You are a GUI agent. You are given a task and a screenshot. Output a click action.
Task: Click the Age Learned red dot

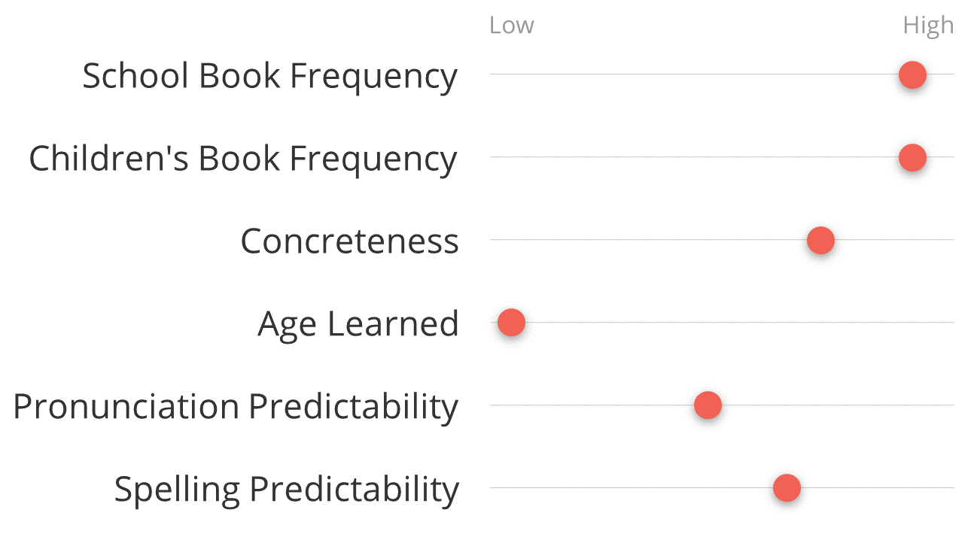coord(511,323)
